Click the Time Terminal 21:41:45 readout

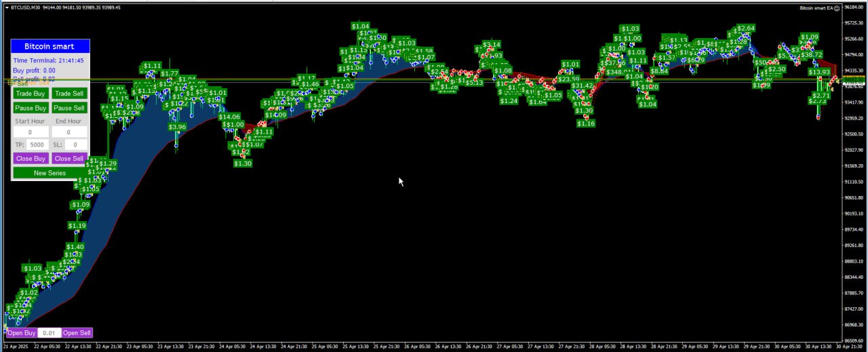(49, 60)
